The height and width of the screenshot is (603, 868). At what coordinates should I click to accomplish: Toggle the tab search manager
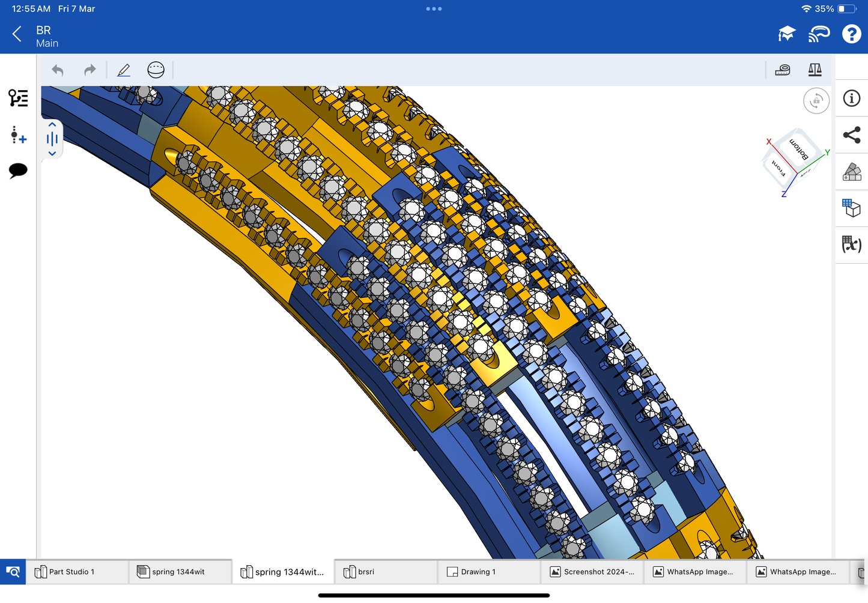(x=13, y=572)
